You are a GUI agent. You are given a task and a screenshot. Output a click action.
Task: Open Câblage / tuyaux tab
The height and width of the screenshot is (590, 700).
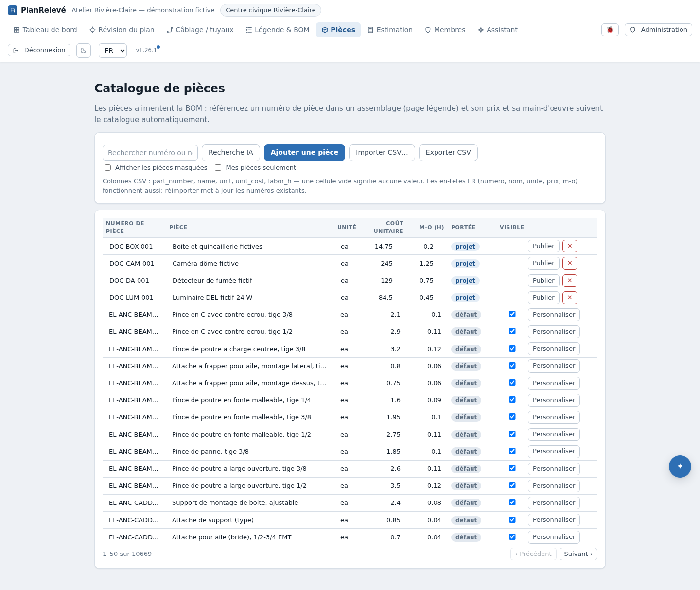tap(200, 30)
